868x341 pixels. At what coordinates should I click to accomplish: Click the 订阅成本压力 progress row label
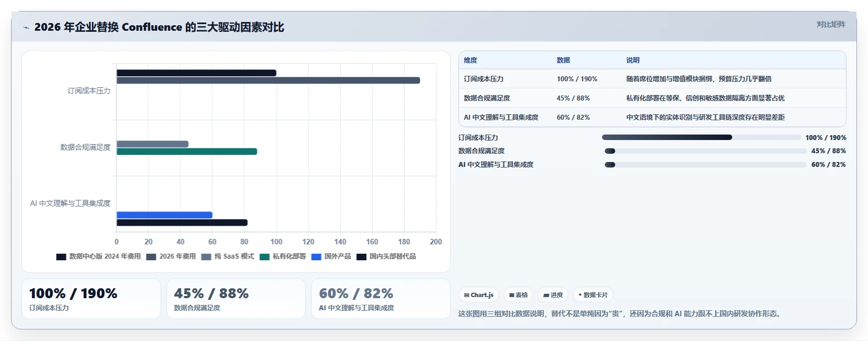[x=478, y=138]
